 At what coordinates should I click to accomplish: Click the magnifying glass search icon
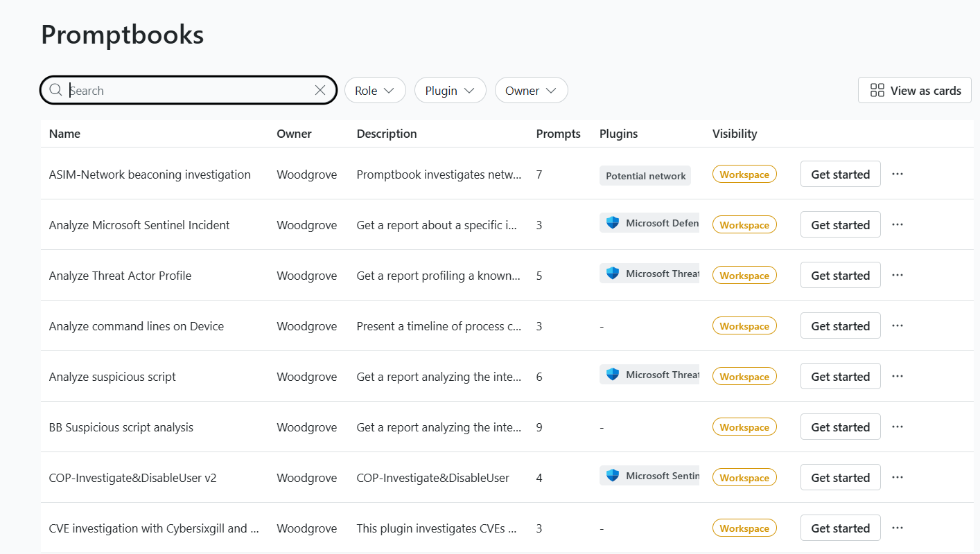click(55, 90)
